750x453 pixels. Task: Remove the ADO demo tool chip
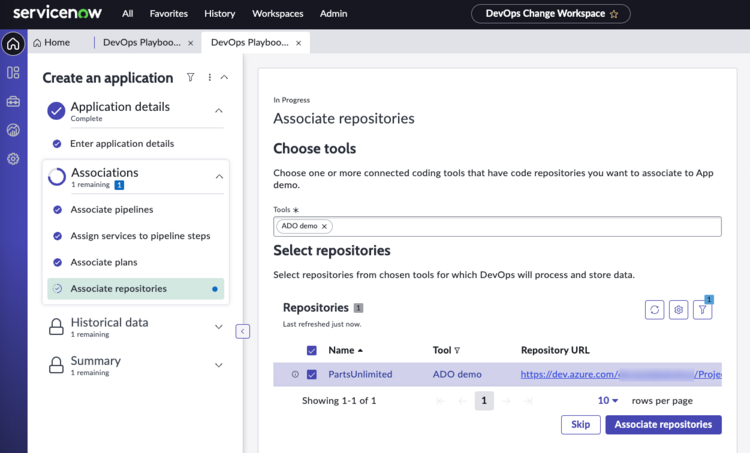click(324, 226)
